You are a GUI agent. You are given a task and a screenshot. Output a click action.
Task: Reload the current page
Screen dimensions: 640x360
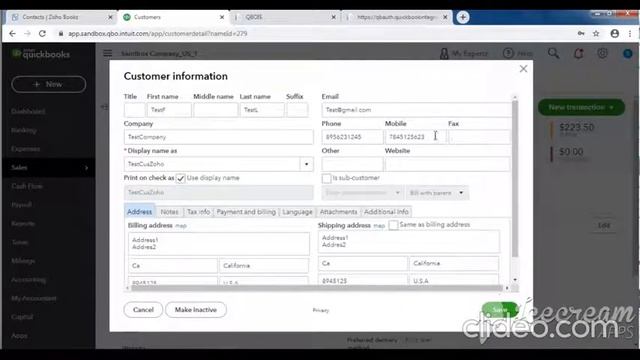click(42, 33)
